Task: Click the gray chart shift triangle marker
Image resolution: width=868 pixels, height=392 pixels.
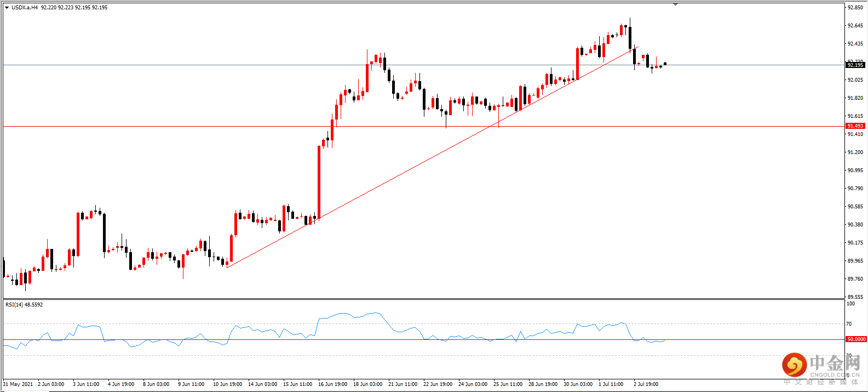Action: coord(675,4)
